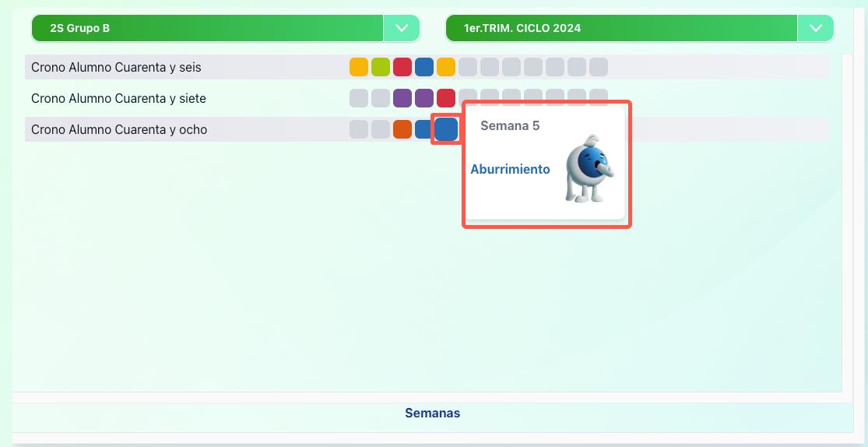Screen dimensions: 868x447
Task: Click the yawning blue boredom character
Action: click(x=589, y=169)
